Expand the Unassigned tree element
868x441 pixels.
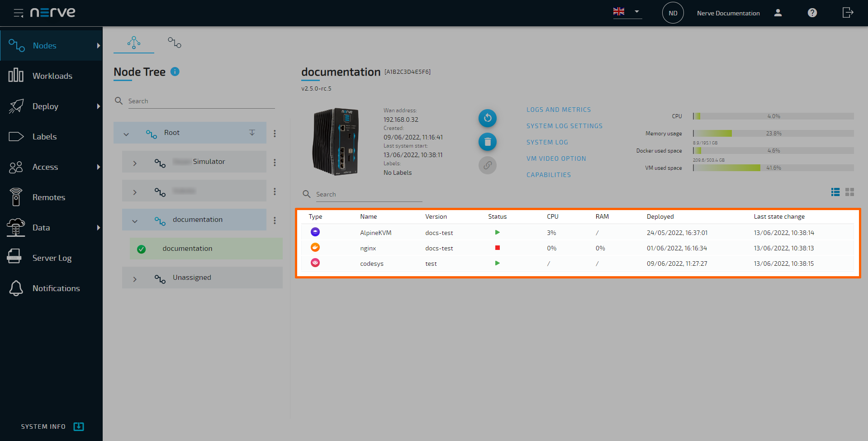134,278
